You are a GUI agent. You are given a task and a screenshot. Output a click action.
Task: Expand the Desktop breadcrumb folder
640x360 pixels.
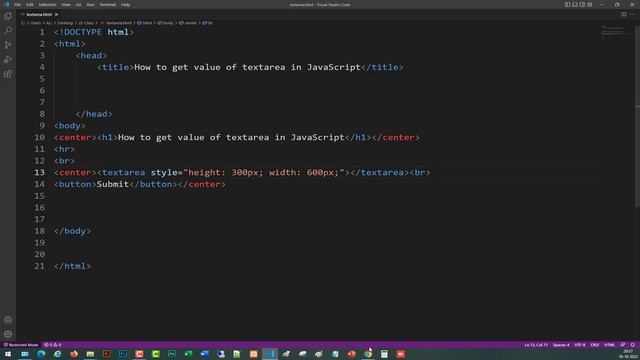click(x=65, y=23)
